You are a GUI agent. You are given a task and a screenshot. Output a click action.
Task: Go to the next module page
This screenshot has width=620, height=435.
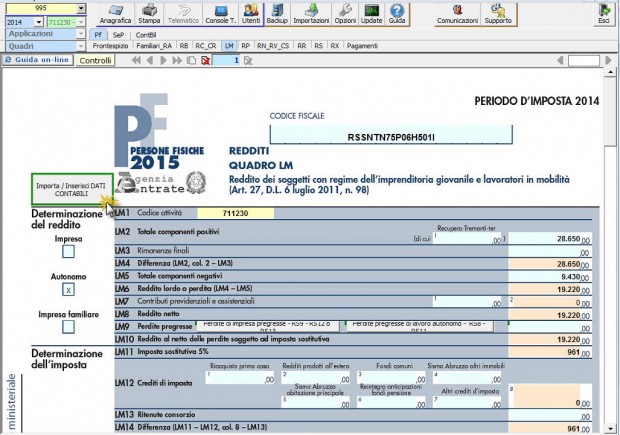click(x=163, y=61)
